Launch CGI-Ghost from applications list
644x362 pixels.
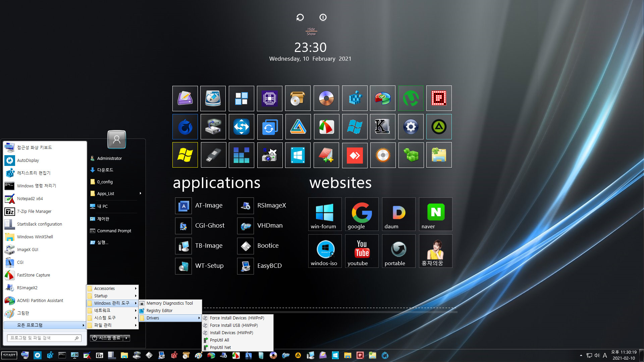200,226
